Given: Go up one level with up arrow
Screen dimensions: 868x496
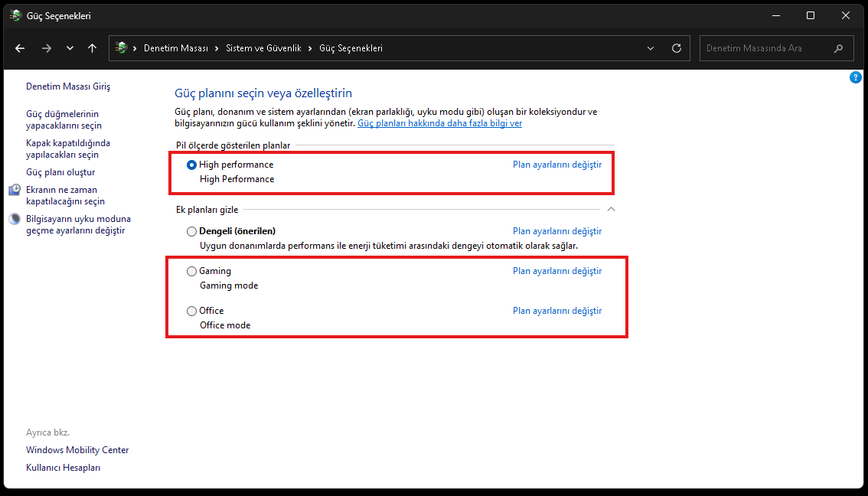Looking at the screenshot, I should click(x=93, y=48).
